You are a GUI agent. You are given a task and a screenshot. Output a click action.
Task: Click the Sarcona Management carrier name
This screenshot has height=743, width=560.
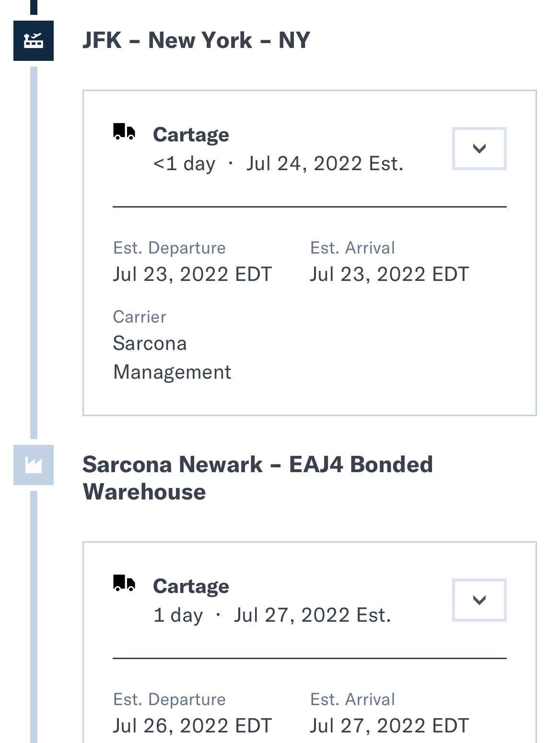coord(172,358)
